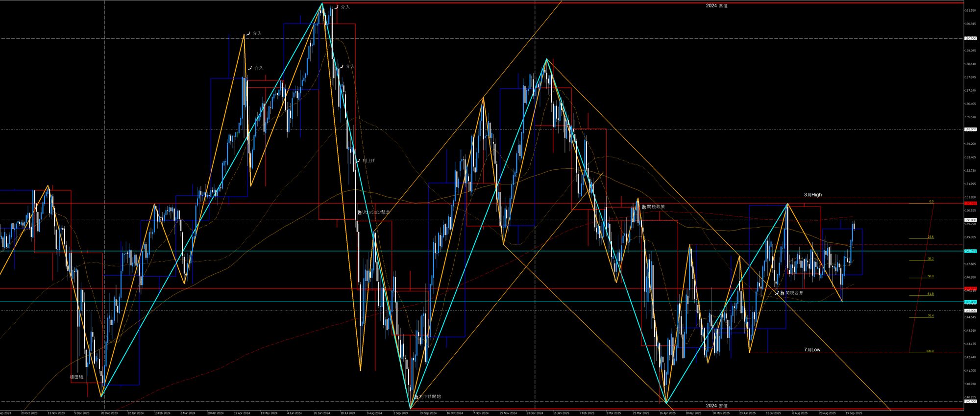
Task: Click the Fibonacci 23.6 level label
Action: click(x=930, y=237)
